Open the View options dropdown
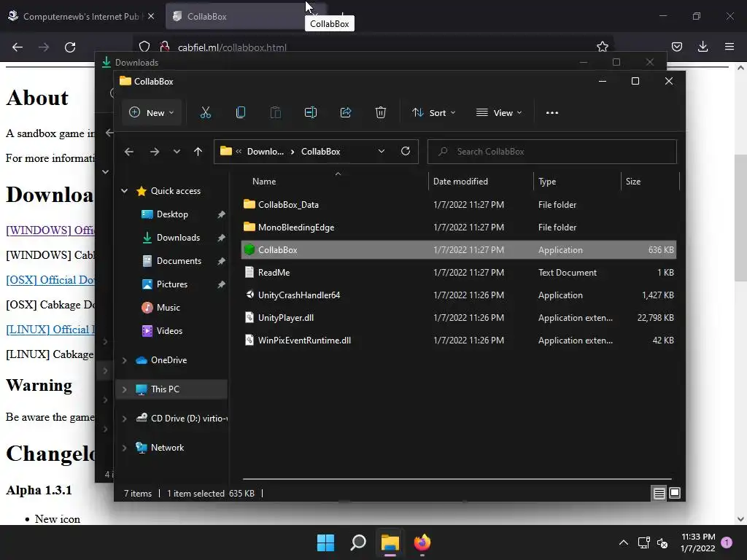The image size is (747, 560). point(499,113)
